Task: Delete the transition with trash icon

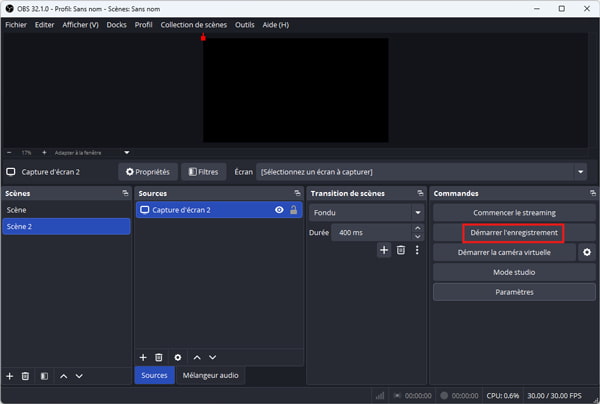Action: click(400, 250)
